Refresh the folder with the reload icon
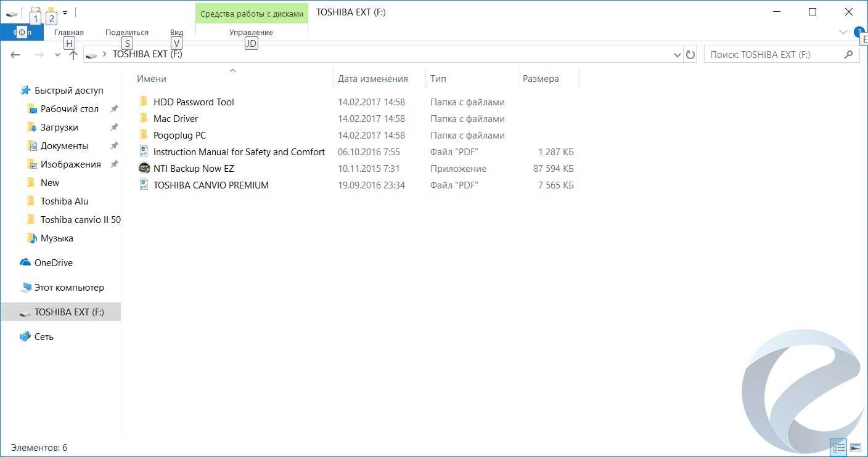The image size is (868, 457). [x=690, y=55]
